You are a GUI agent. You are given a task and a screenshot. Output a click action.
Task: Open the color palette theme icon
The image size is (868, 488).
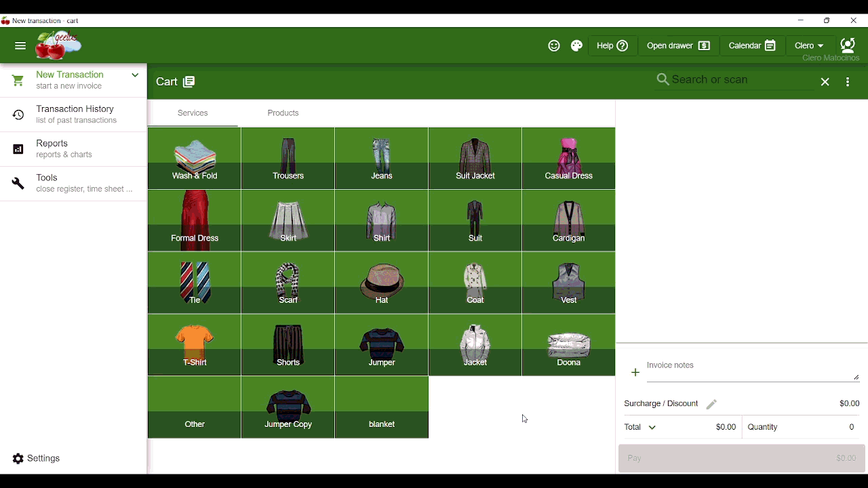tap(577, 46)
